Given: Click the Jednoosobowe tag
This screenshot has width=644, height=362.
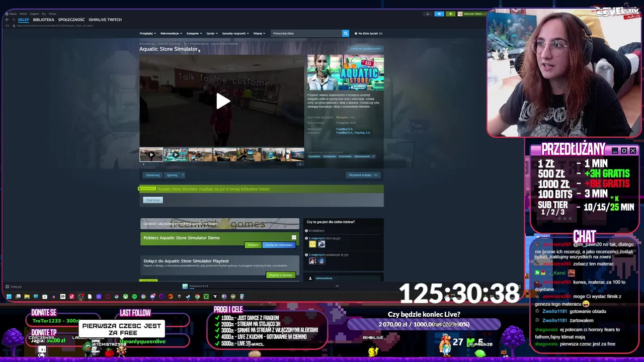Looking at the screenshot, I should click(x=362, y=156).
